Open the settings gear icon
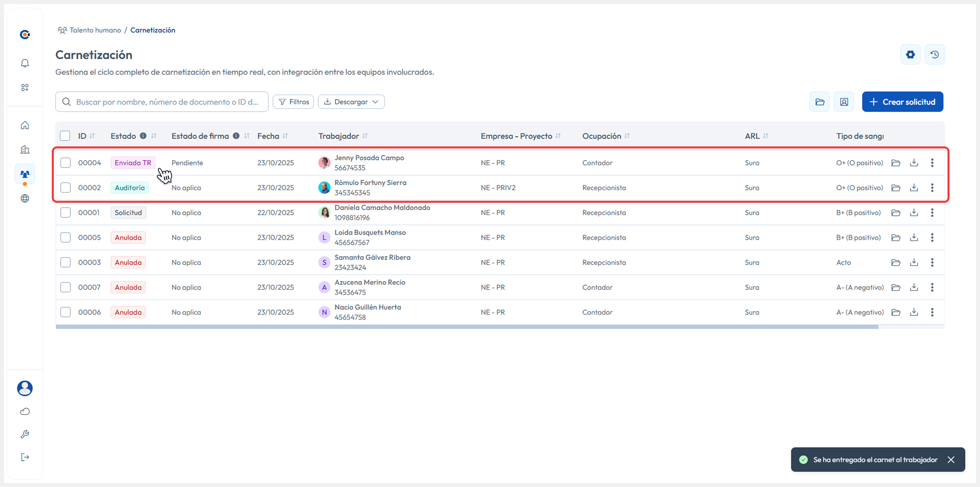This screenshot has height=487, width=980. click(910, 55)
